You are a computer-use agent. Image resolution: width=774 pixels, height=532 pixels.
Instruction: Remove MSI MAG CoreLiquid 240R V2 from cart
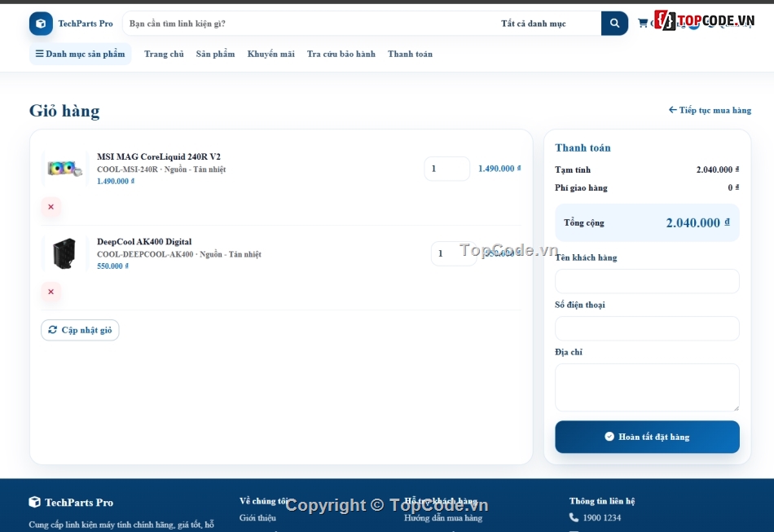(51, 207)
